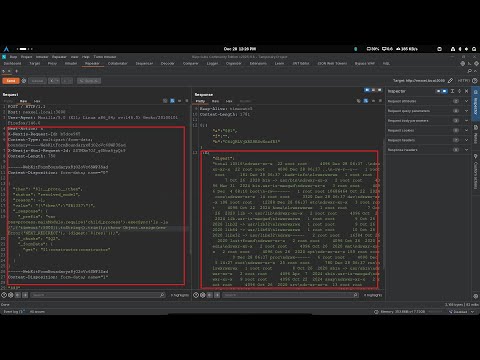
Task: Open Response search settings gear
Action: click(203, 295)
